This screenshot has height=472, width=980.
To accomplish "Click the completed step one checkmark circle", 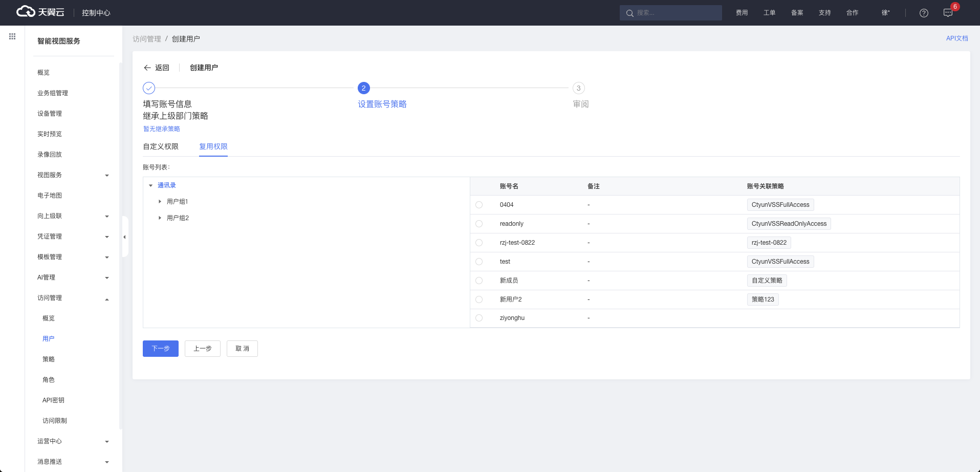I will pos(149,88).
